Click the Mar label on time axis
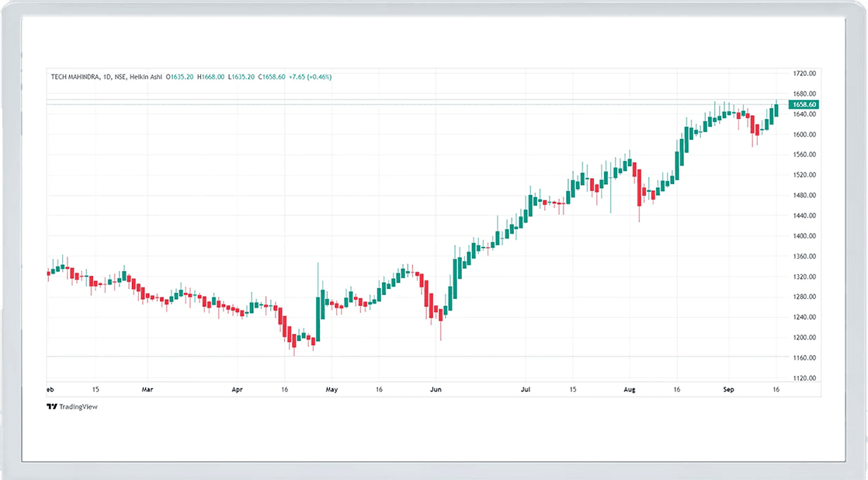Screen dimensions: 868x480 pos(147,388)
